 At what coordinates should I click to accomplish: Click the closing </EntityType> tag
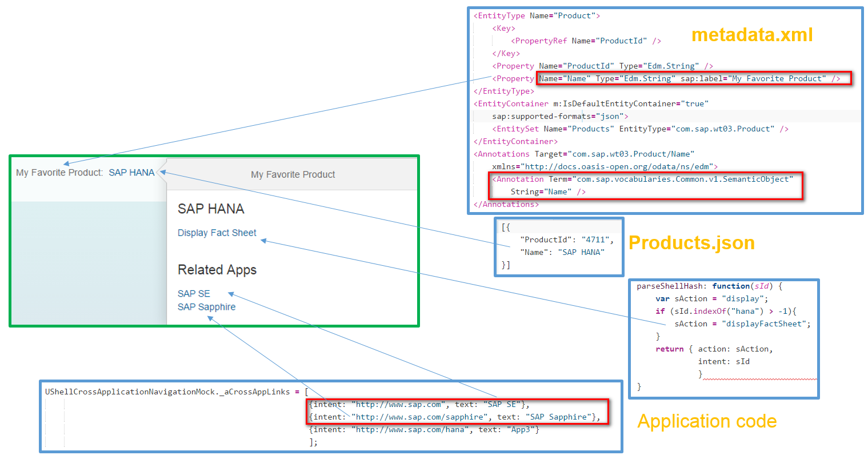click(x=503, y=91)
